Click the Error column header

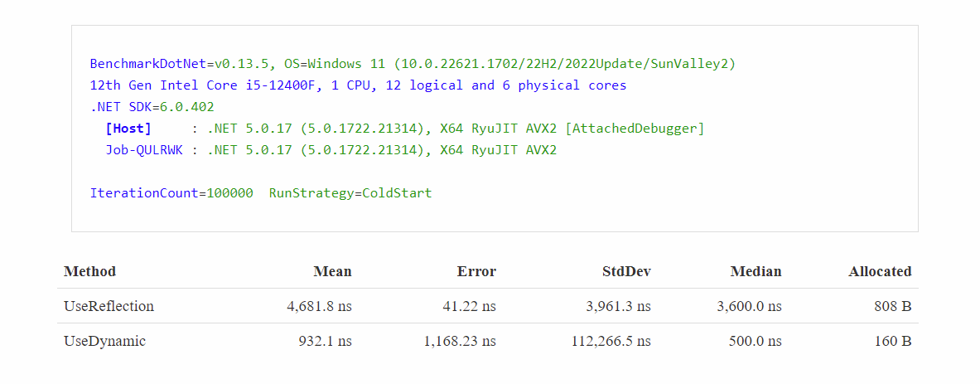click(476, 271)
